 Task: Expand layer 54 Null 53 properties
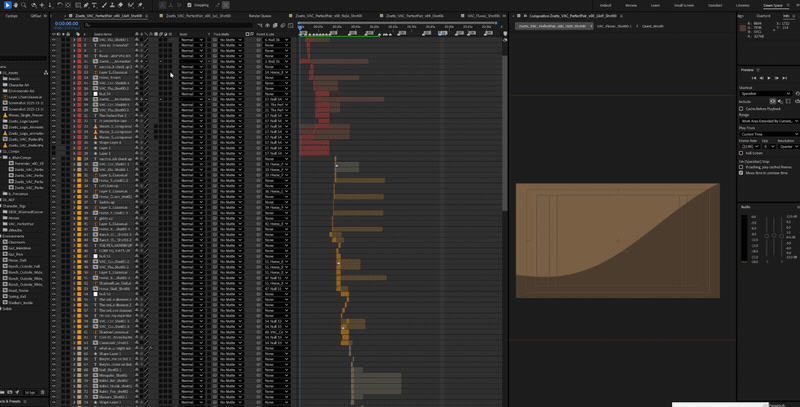[74, 294]
